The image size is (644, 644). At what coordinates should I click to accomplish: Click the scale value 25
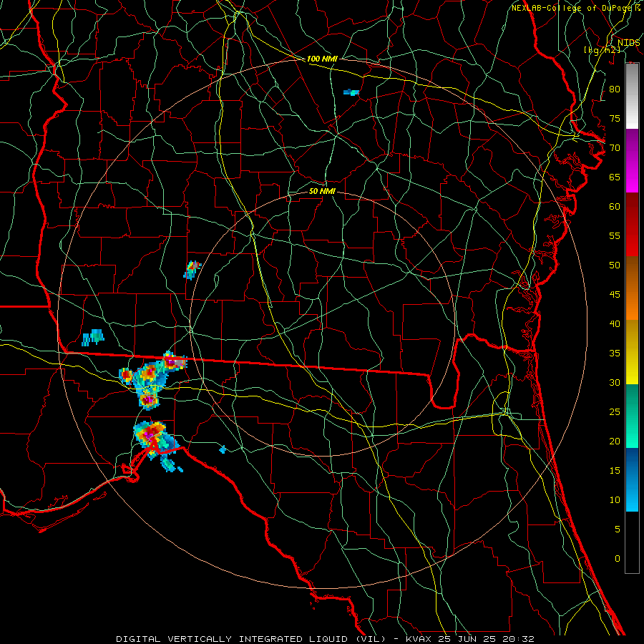click(615, 411)
